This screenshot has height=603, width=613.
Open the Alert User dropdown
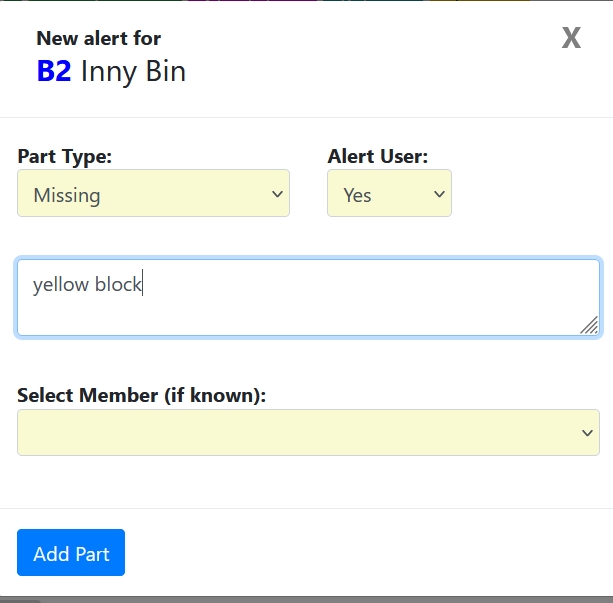[x=389, y=194]
